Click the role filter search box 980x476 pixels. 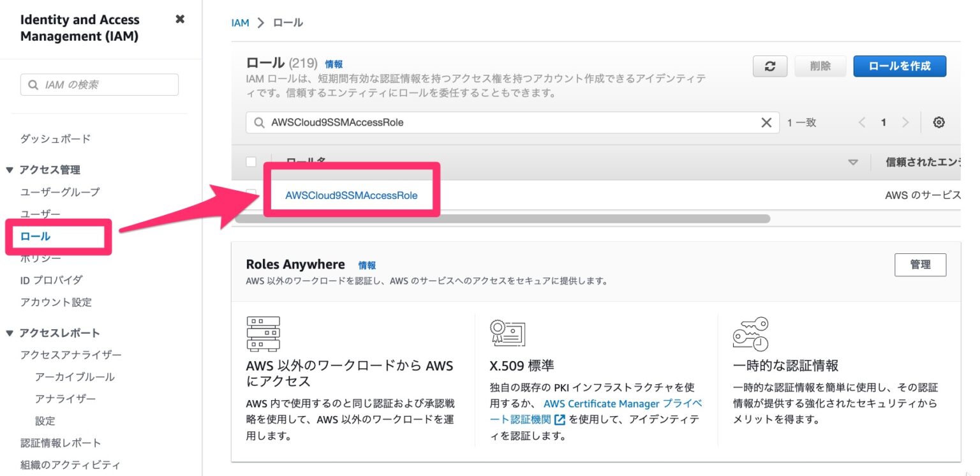512,123
